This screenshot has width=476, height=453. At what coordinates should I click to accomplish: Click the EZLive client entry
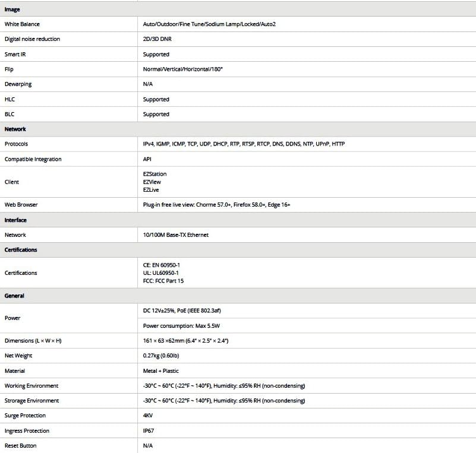click(x=151, y=190)
